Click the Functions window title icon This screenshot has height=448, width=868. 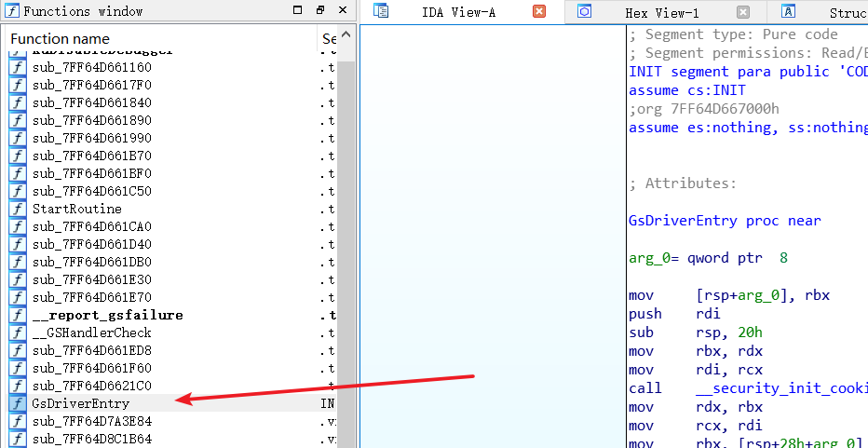11,11
